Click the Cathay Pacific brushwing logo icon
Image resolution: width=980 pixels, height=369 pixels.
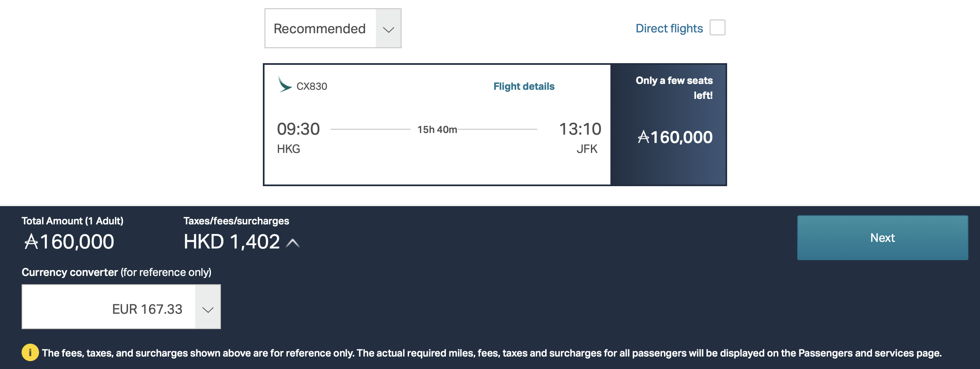click(x=285, y=85)
